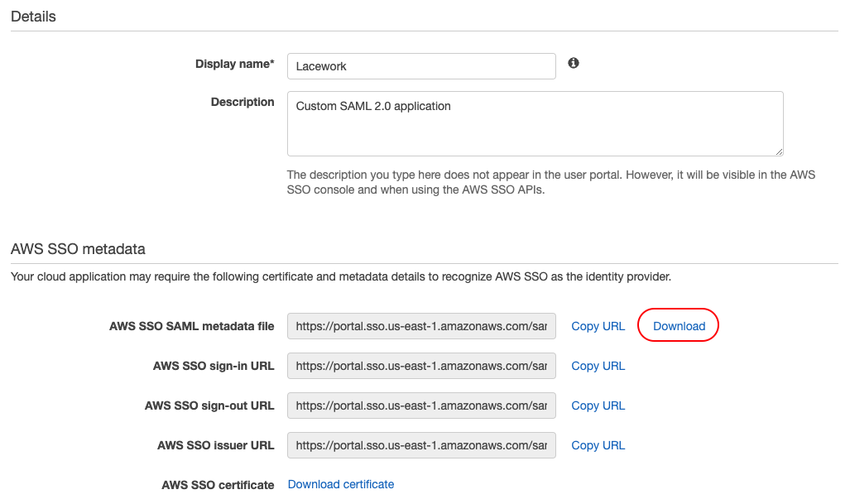The width and height of the screenshot is (850, 504).
Task: Focus the Display name field containing Lacework
Action: [x=420, y=66]
